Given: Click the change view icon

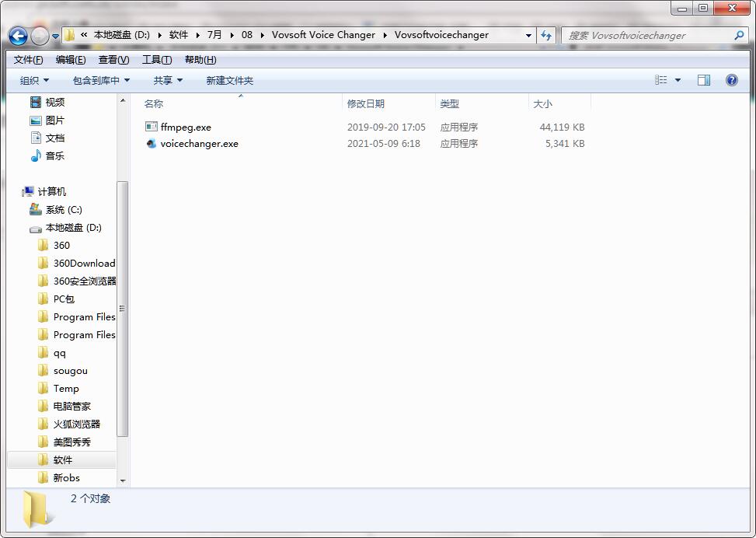Looking at the screenshot, I should [x=660, y=80].
